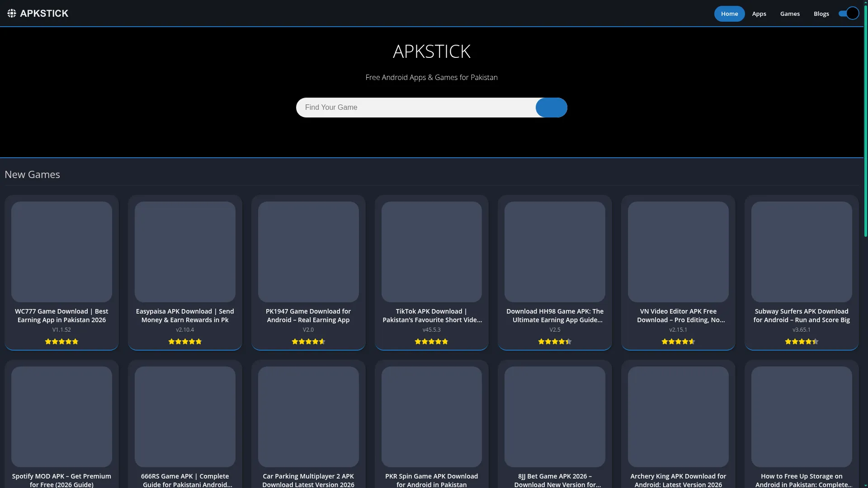Click the TikTok APK card thumbnail

coord(432,252)
